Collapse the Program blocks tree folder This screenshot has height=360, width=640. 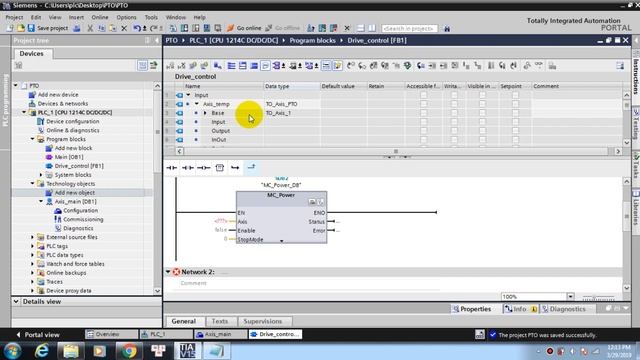33,139
